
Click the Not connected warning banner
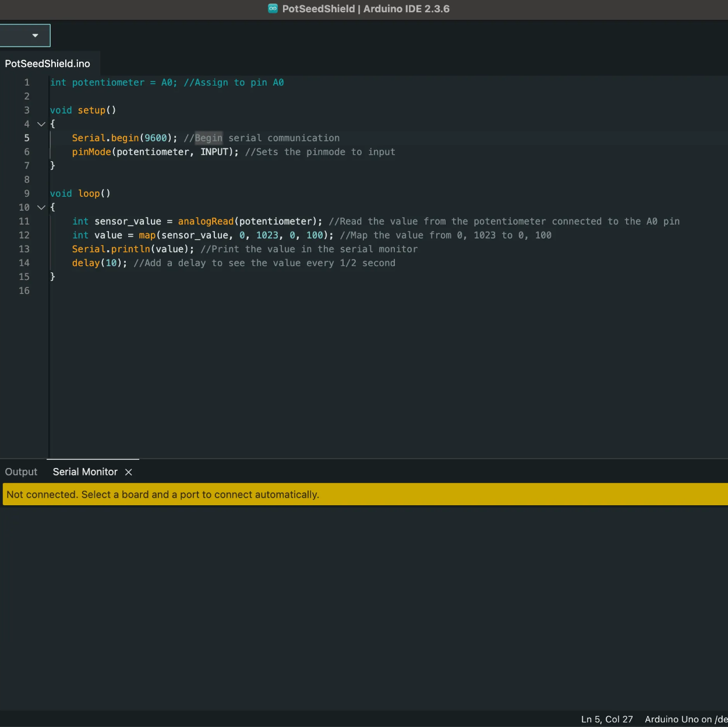click(x=162, y=494)
